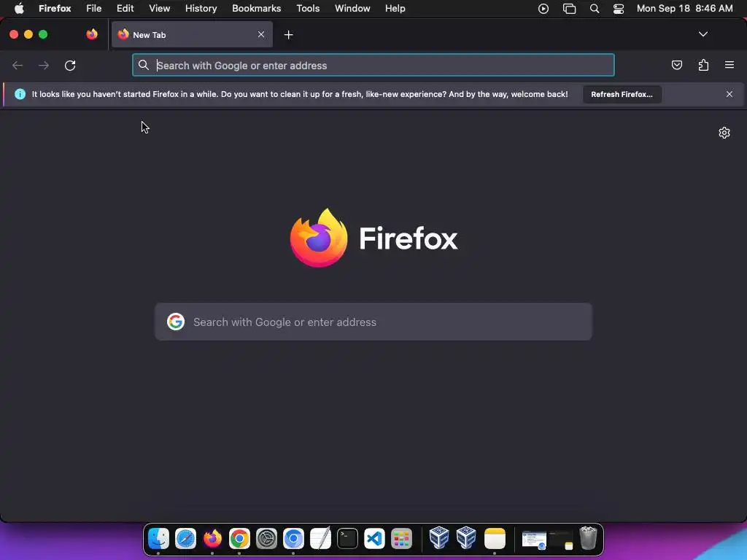This screenshot has height=560, width=747.
Task: Open the Extensions puzzle icon
Action: click(x=703, y=65)
